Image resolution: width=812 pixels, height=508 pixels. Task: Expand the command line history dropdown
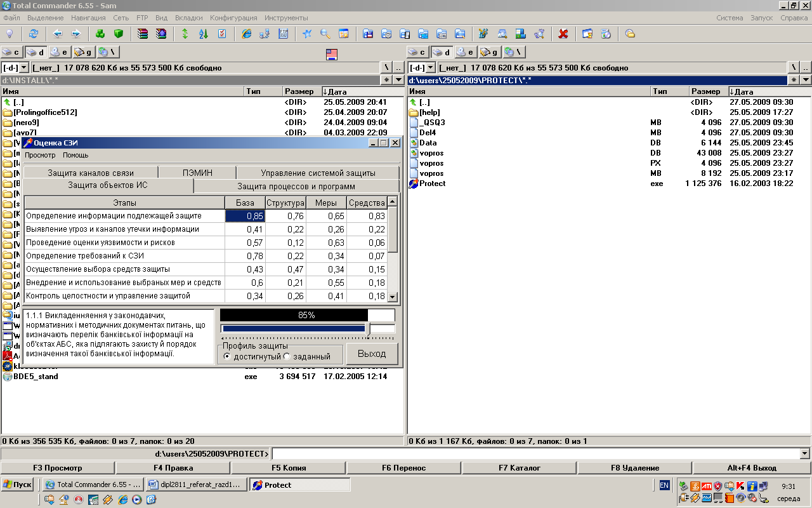coord(805,453)
